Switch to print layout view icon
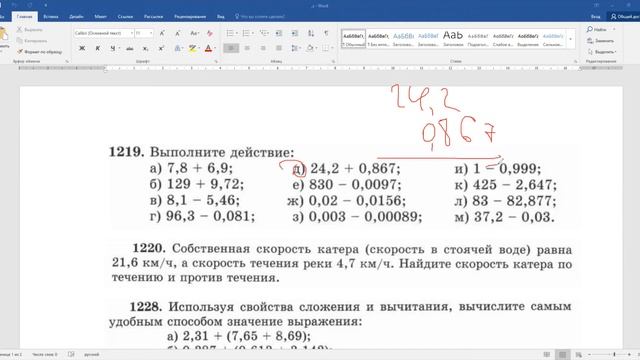The width and height of the screenshot is (640, 360). pos(562,355)
